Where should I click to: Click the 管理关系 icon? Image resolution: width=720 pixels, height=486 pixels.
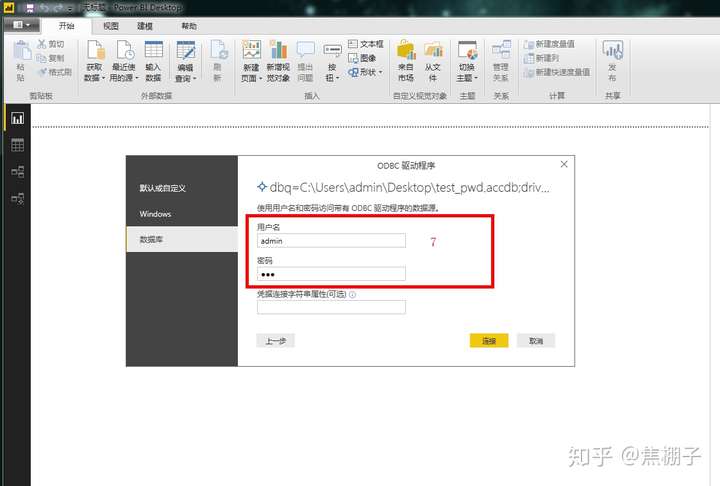501,51
